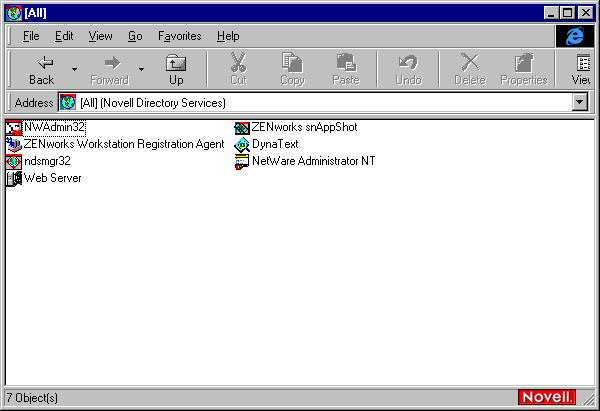The width and height of the screenshot is (600, 411).
Task: Open the NWAdmin32 application icon
Action: [14, 127]
